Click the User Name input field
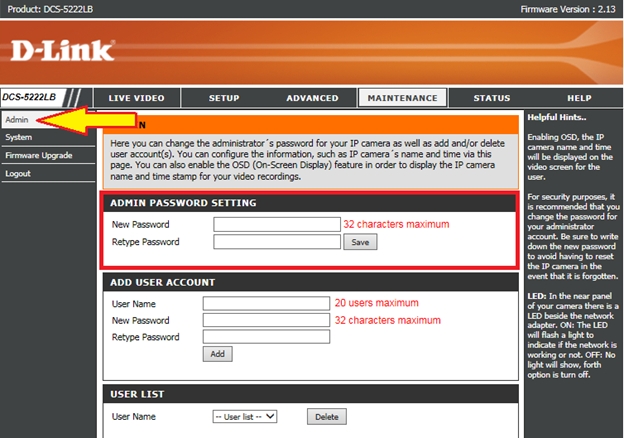This screenshot has height=438, width=624. pyautogui.click(x=265, y=303)
